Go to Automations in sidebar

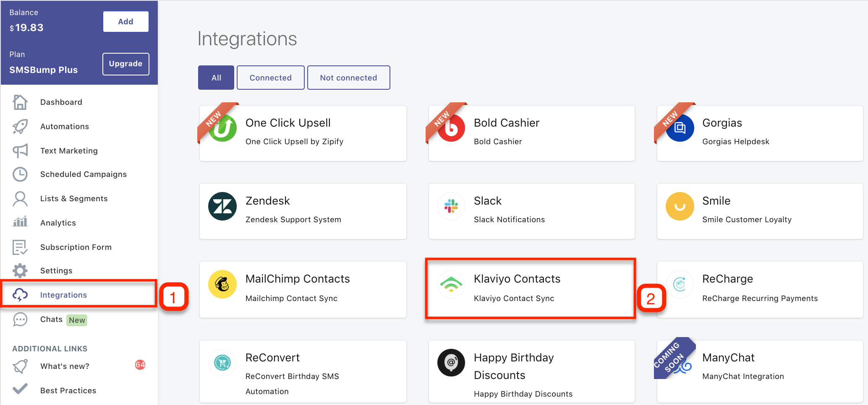coord(65,127)
